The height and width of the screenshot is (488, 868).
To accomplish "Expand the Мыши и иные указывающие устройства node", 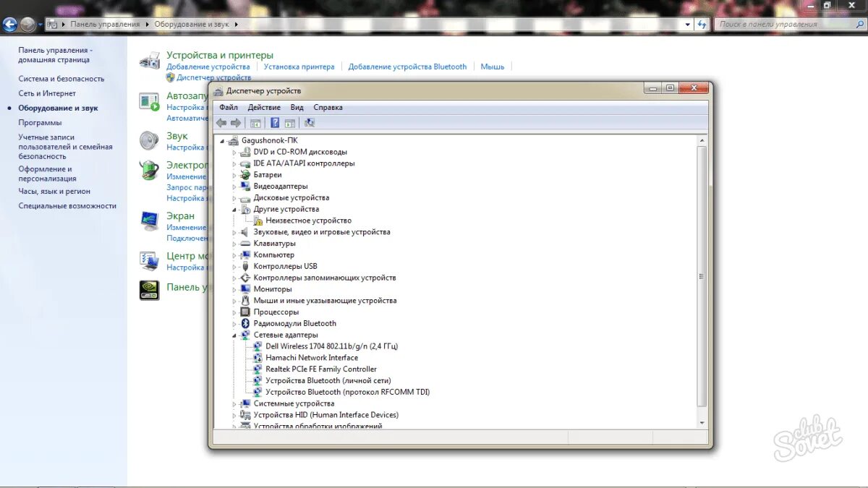I will (x=234, y=301).
